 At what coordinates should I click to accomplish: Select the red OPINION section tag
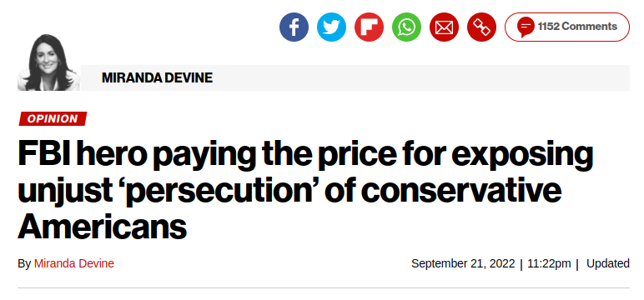coord(53,118)
